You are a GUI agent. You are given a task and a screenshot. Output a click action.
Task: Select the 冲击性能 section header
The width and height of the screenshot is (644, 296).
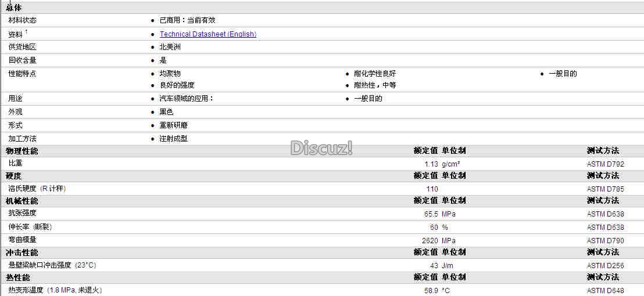point(22,252)
